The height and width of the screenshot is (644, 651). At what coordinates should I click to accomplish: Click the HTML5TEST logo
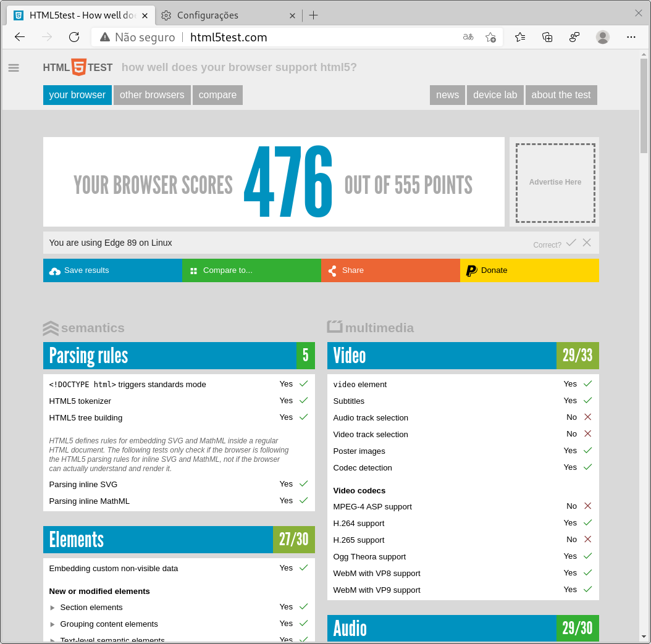point(78,67)
